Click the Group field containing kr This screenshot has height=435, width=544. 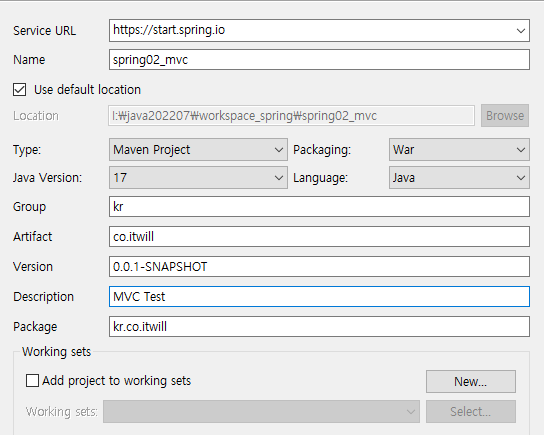coord(319,207)
